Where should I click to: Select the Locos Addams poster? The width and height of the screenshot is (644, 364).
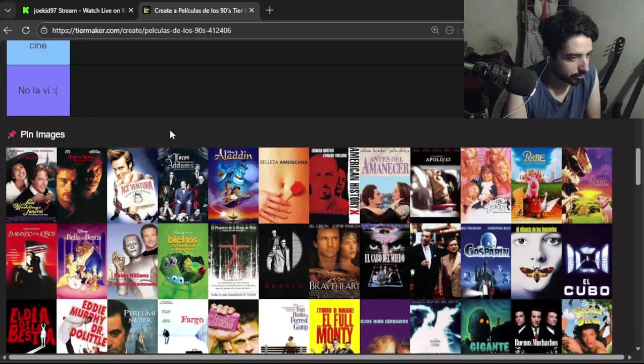(183, 185)
